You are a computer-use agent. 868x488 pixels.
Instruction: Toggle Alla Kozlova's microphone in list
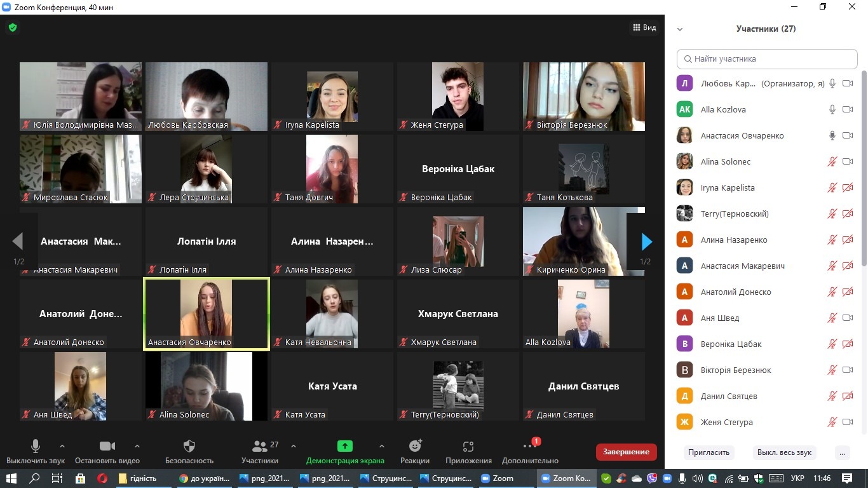click(832, 109)
